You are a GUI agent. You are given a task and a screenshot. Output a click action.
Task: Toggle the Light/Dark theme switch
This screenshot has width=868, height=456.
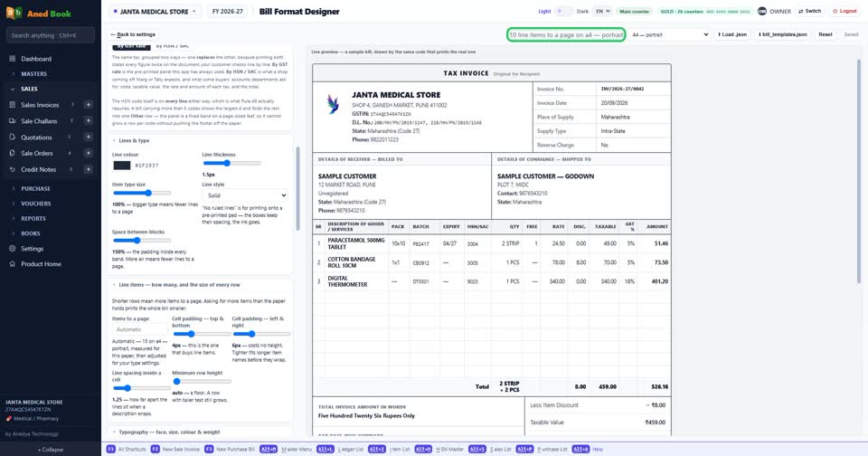tap(563, 11)
